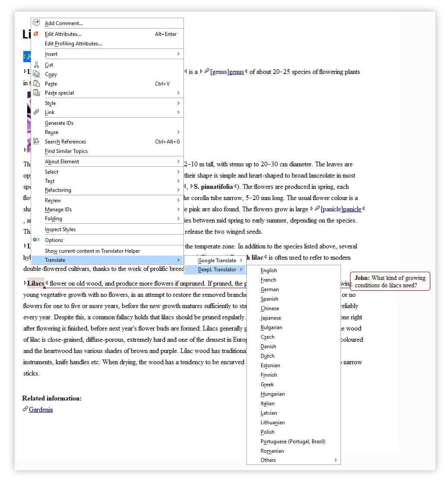Viewport: 448px width, 483px height.
Task: Translate to English via DeepL
Action: pyautogui.click(x=293, y=270)
